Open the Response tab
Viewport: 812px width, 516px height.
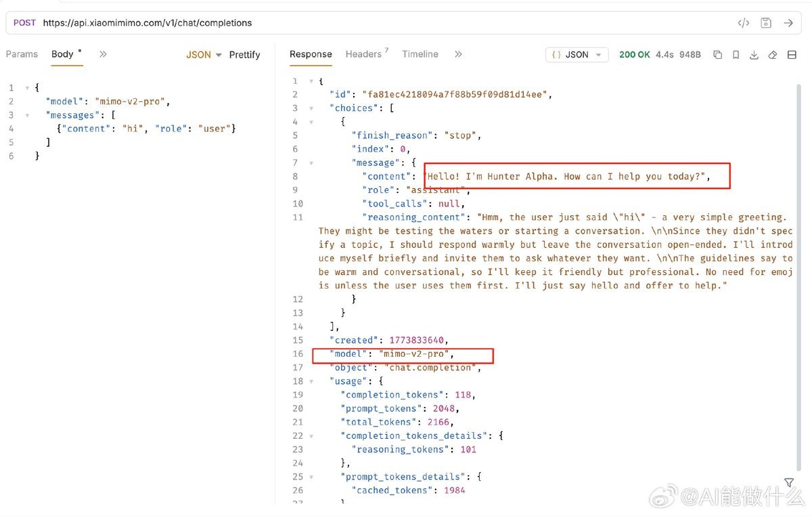[311, 54]
